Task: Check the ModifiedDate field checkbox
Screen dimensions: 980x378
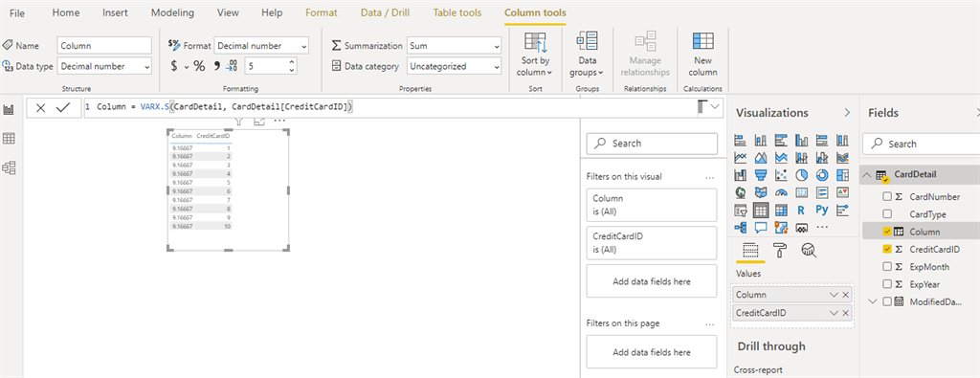Action: click(887, 301)
